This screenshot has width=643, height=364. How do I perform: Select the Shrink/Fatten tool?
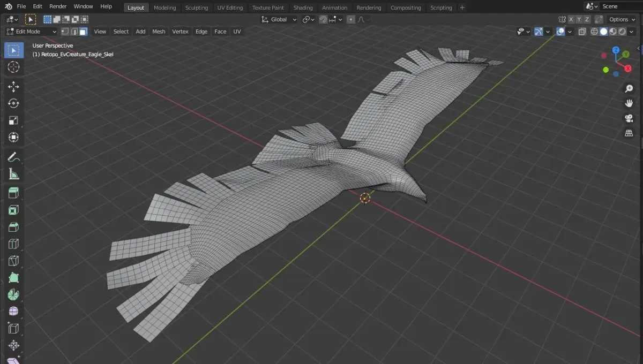pyautogui.click(x=14, y=346)
